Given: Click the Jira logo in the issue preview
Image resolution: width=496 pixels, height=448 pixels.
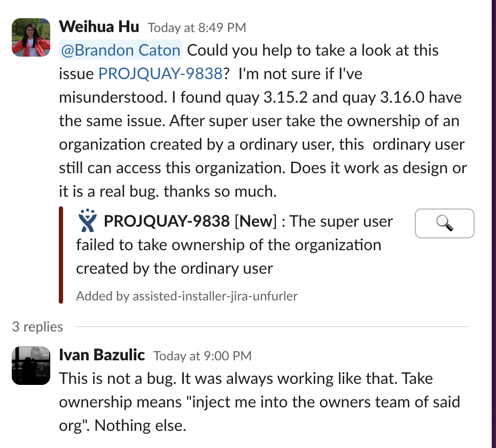Looking at the screenshot, I should tap(87, 220).
